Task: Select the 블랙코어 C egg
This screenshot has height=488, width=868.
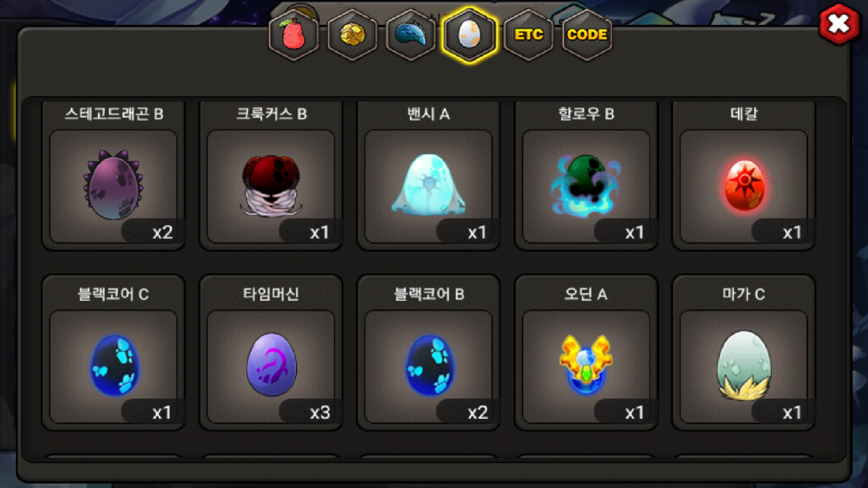Action: click(x=113, y=366)
